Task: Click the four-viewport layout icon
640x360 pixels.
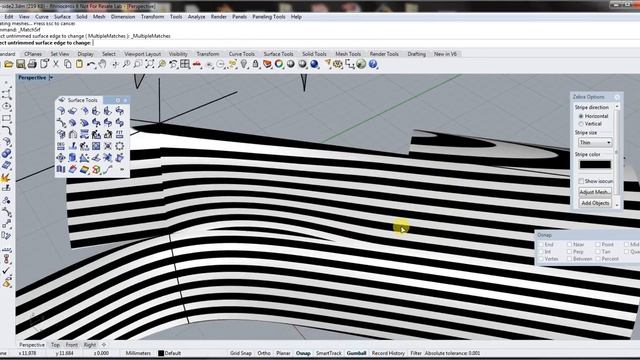Action: click(185, 64)
